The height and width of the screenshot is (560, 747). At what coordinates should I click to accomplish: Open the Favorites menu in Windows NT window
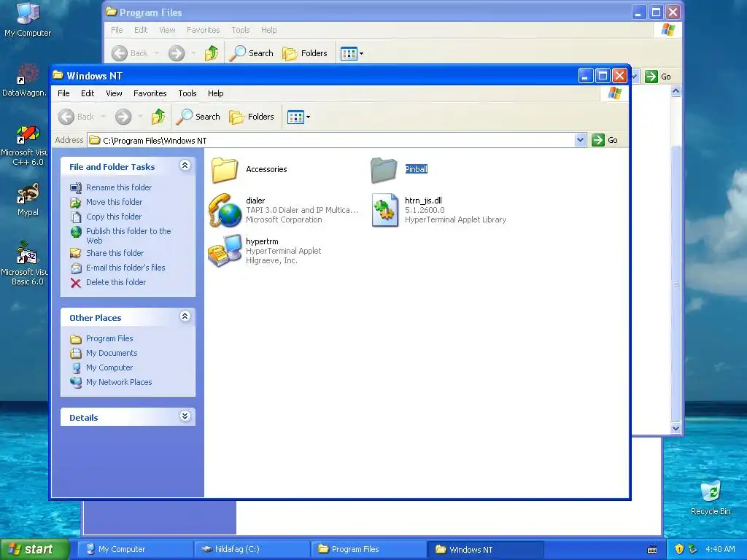tap(150, 93)
